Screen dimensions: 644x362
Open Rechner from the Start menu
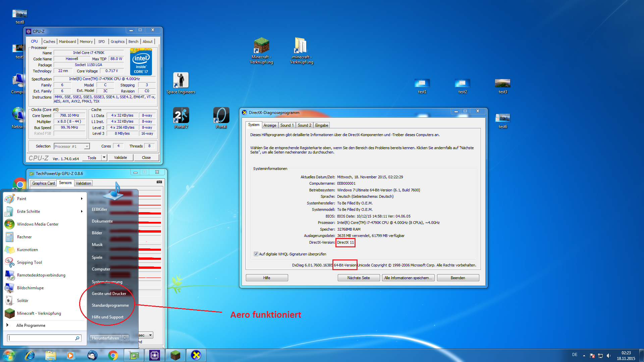click(45, 237)
